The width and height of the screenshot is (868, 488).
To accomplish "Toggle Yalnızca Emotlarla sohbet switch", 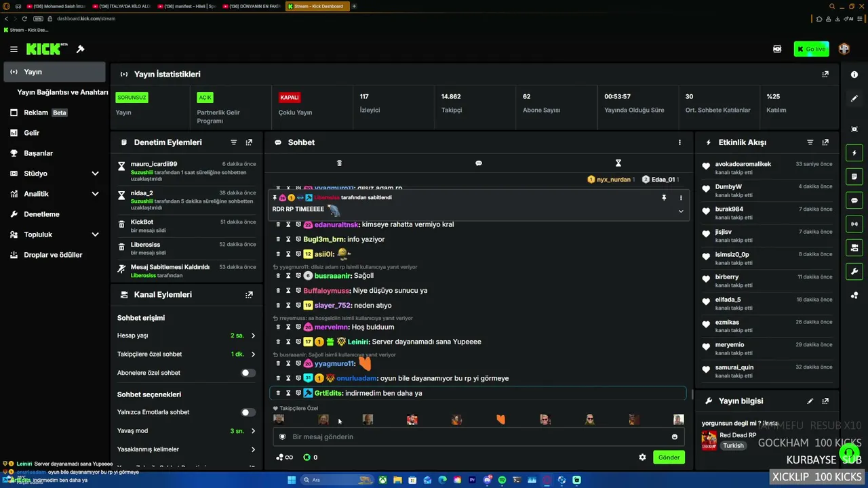I will click(248, 412).
